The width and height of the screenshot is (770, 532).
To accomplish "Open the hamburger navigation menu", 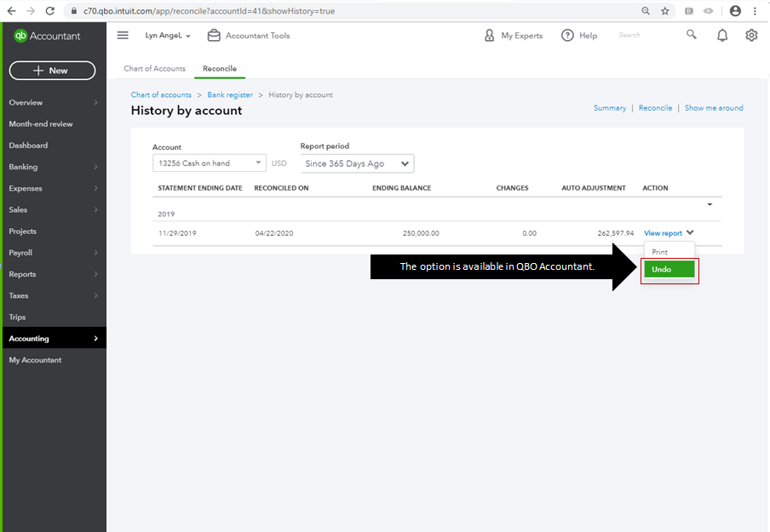I will (x=122, y=36).
